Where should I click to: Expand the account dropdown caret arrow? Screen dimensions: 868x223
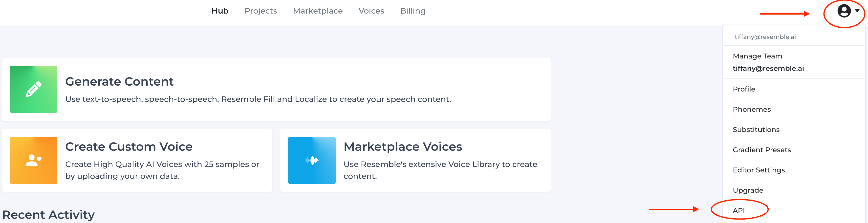coord(857,11)
